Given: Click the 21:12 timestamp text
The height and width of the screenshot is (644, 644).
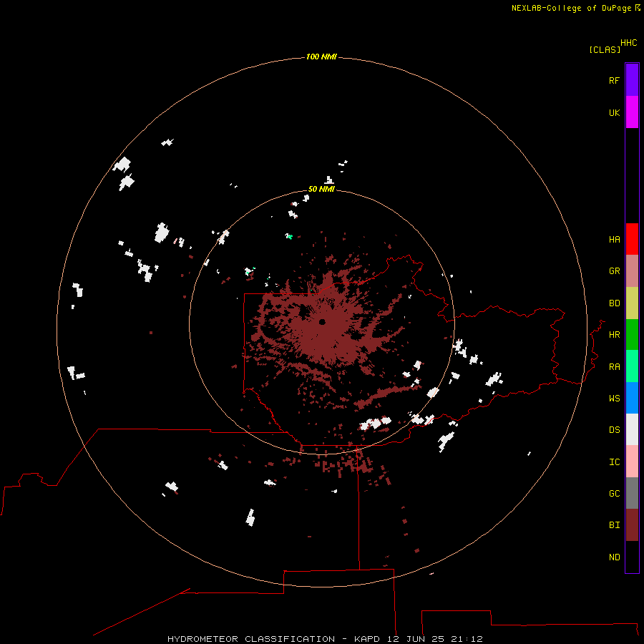Looking at the screenshot, I should pos(467,639).
